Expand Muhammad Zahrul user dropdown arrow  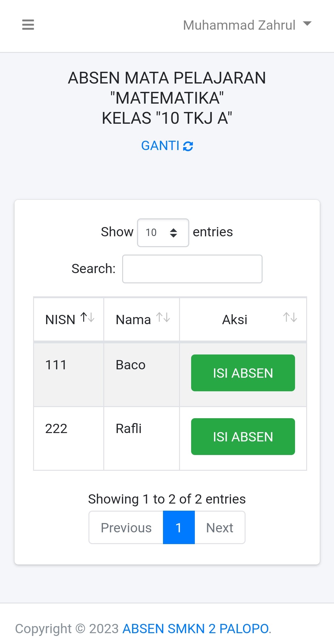tap(307, 24)
